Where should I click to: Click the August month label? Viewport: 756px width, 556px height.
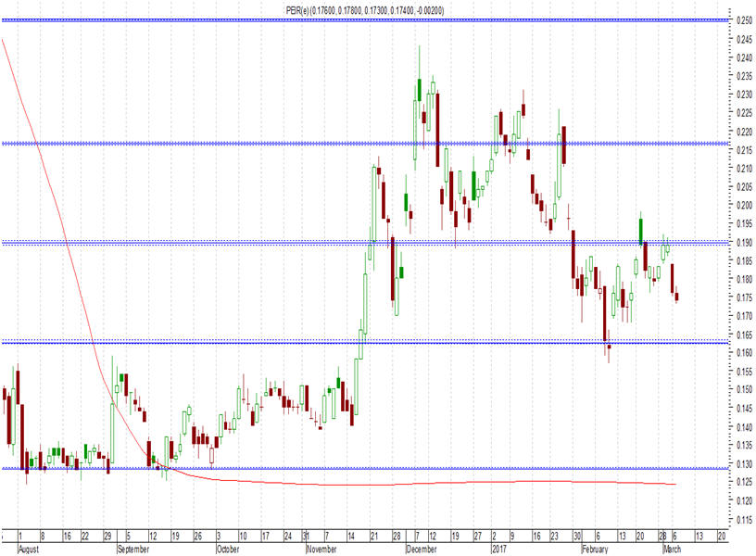29,549
